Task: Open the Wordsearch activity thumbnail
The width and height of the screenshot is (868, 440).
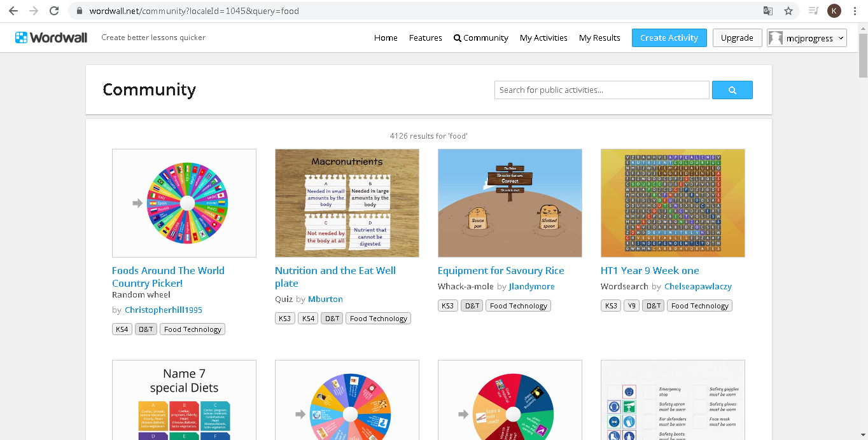Action: [x=673, y=203]
